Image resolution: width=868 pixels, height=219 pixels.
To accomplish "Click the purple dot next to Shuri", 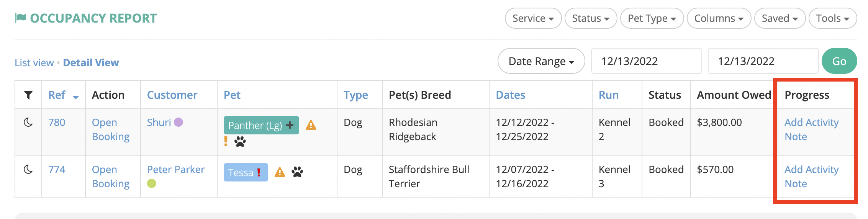I will [x=179, y=122].
